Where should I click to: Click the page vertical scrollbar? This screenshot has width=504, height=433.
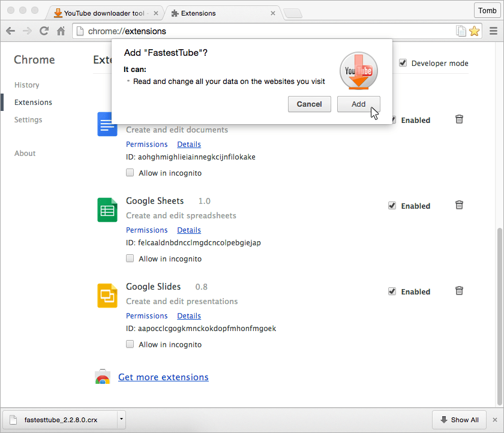click(499, 317)
